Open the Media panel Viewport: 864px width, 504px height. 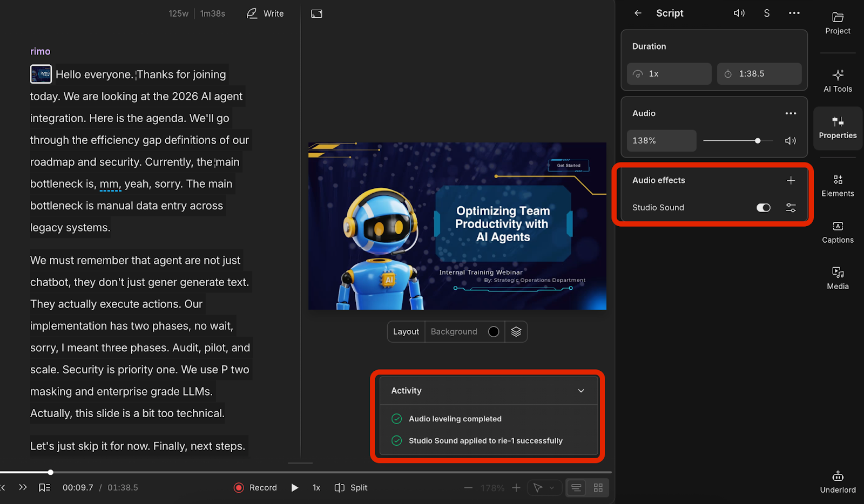pos(838,278)
